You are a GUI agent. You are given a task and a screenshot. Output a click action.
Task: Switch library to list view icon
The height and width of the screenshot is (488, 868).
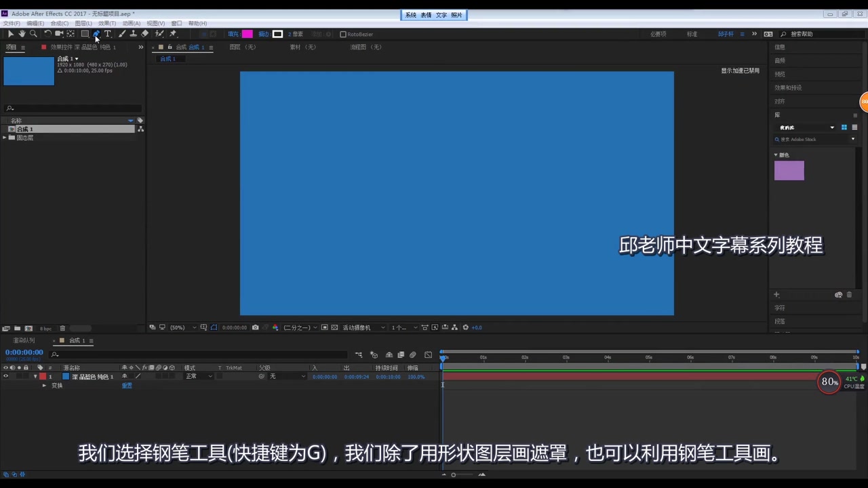(854, 127)
